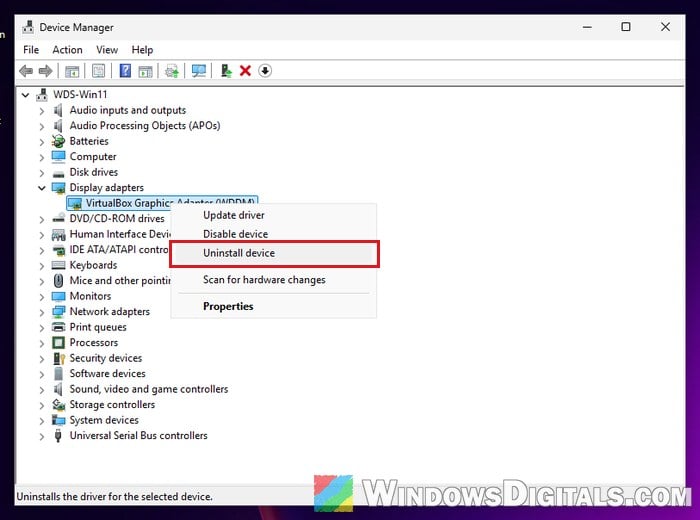This screenshot has width=700, height=520.
Task: Select the Storage controllers label
Action: click(x=112, y=404)
